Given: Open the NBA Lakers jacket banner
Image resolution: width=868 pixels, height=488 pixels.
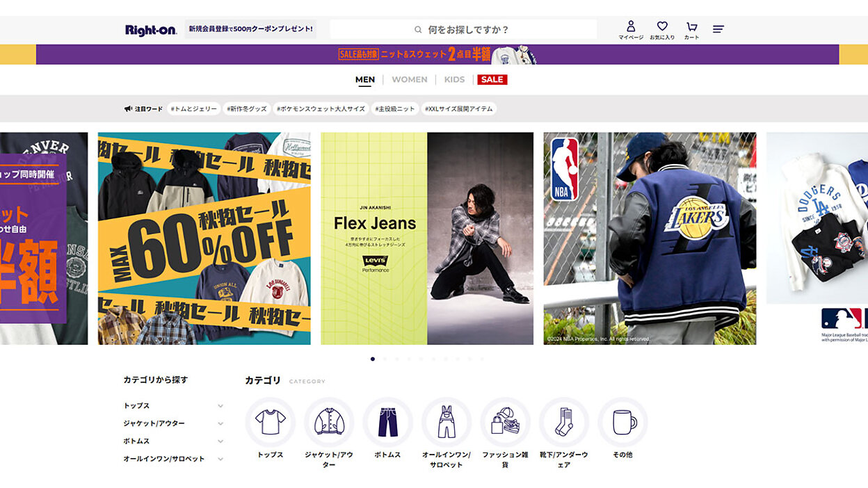Looking at the screenshot, I should pyautogui.click(x=650, y=238).
